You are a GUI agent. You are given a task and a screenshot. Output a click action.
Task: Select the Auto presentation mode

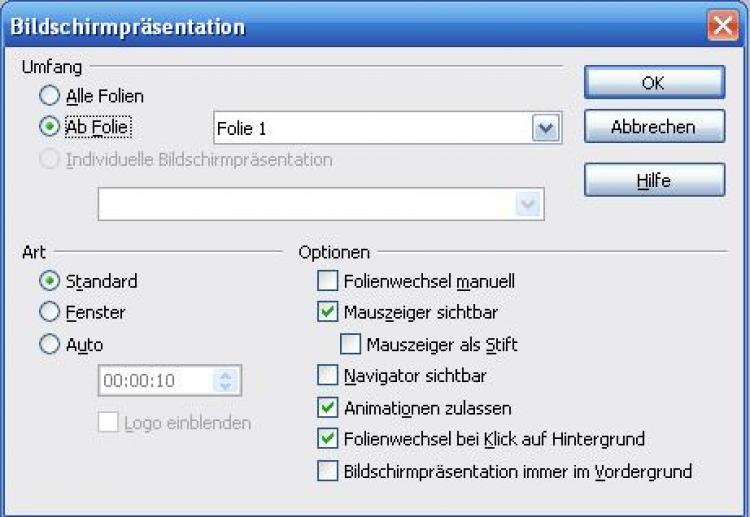(x=50, y=345)
